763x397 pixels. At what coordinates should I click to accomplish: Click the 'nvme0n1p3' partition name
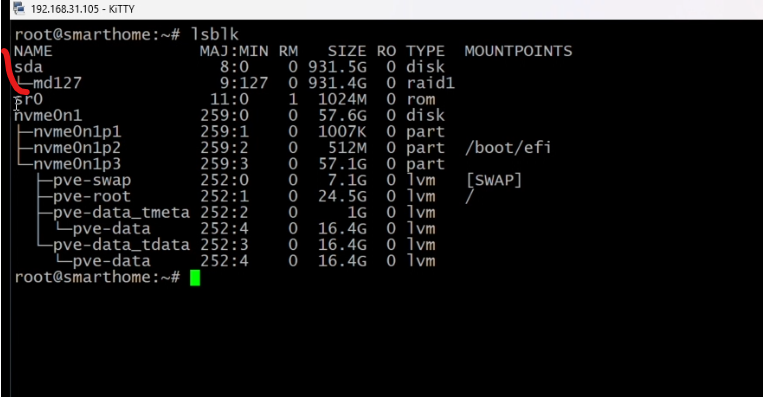point(77,164)
